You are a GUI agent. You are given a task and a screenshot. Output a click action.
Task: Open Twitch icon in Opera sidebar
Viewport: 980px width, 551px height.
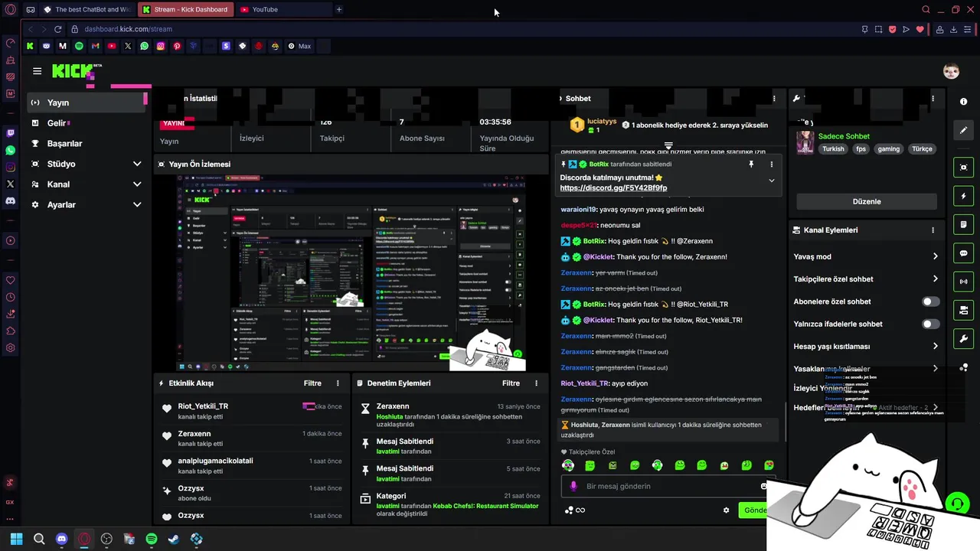(10, 132)
